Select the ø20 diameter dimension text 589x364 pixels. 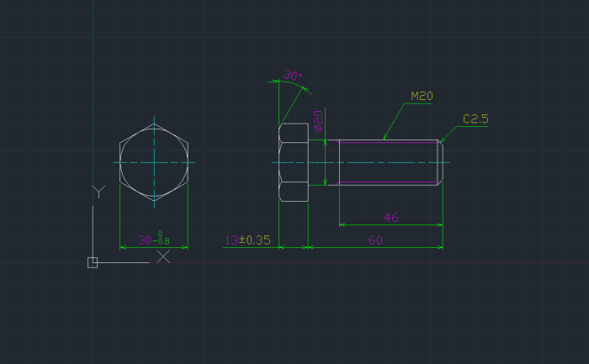(x=318, y=121)
